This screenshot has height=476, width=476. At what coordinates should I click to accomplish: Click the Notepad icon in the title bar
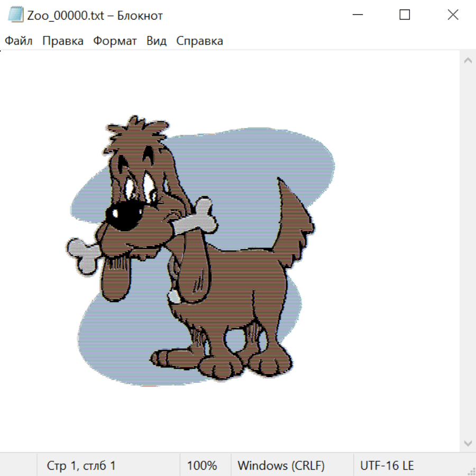tap(15, 15)
